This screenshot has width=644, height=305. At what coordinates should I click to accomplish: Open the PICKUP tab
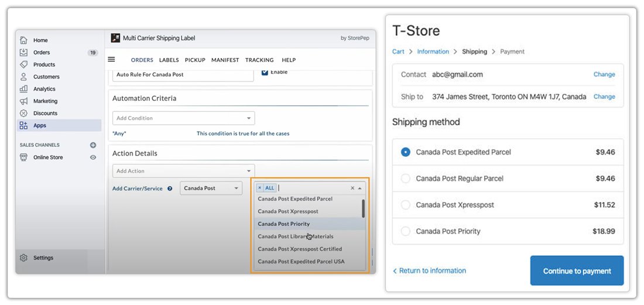click(x=195, y=60)
